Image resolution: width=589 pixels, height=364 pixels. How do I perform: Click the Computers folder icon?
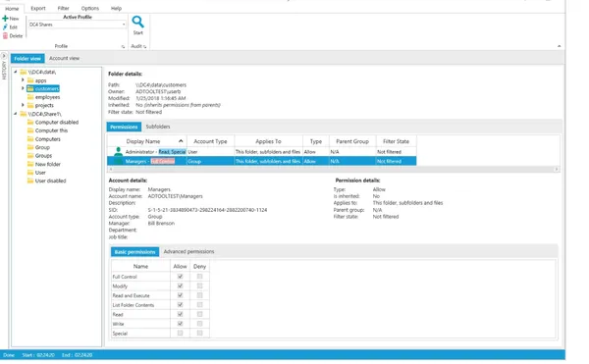30,139
